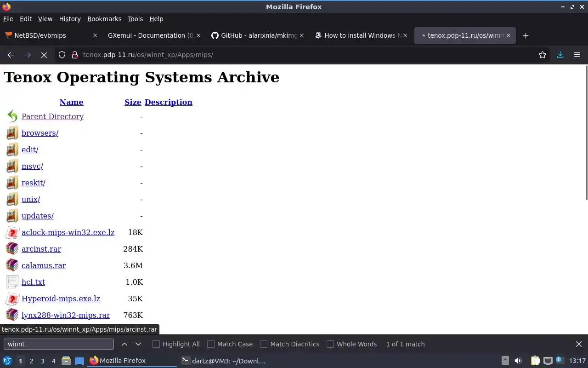Open the edit/ directory link

point(30,149)
